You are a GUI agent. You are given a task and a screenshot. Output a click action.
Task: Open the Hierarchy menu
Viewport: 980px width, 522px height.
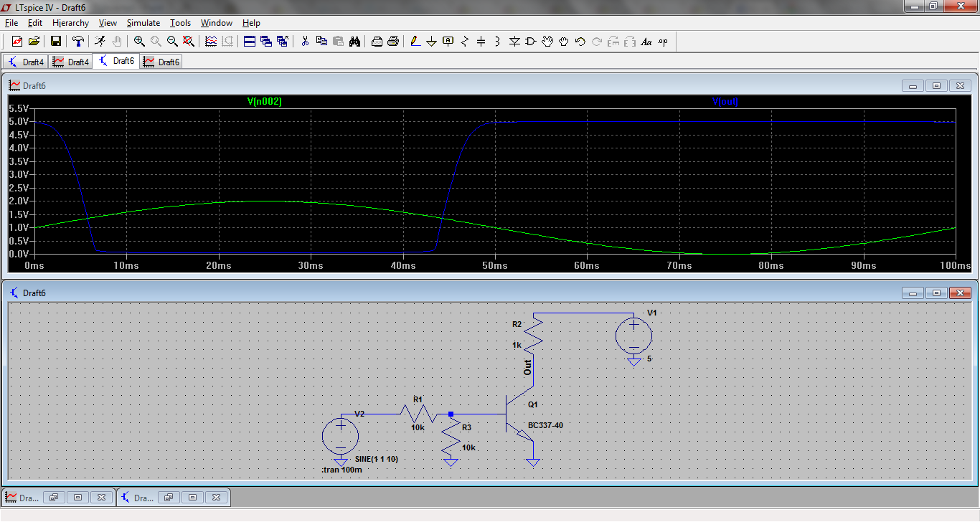pos(70,23)
